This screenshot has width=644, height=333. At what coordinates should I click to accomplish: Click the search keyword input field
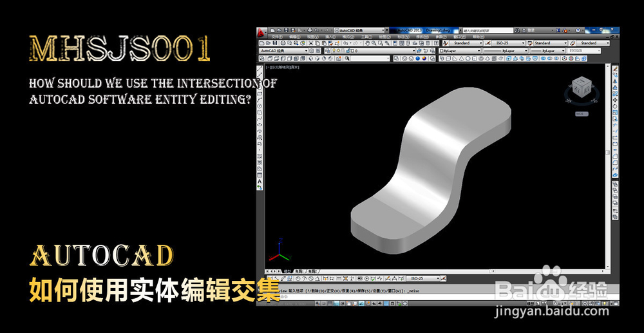coord(488,30)
